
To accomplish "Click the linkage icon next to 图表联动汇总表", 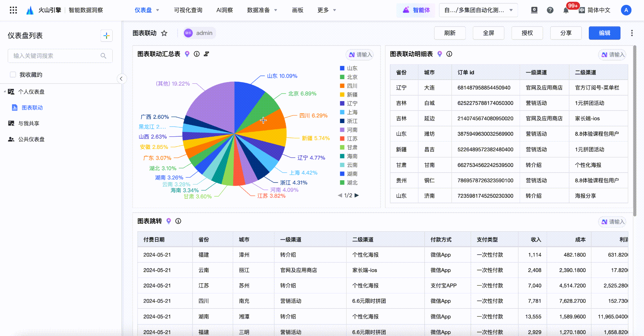I will coord(206,54).
